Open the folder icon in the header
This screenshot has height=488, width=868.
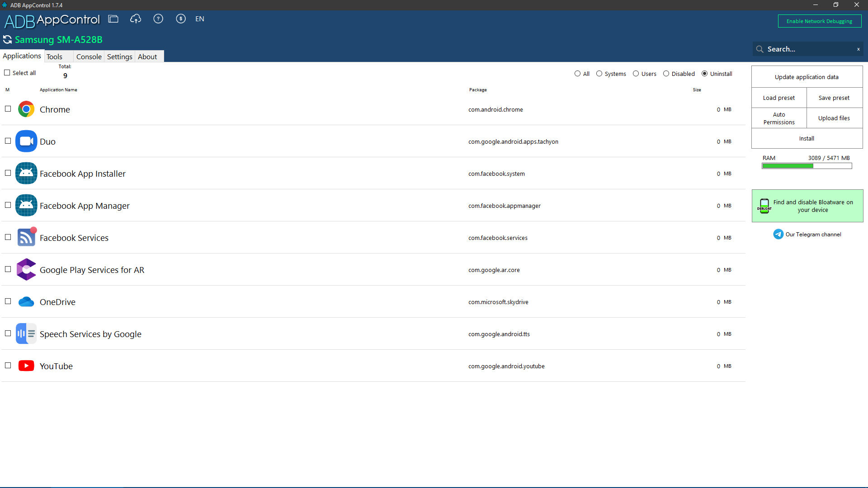tap(113, 19)
